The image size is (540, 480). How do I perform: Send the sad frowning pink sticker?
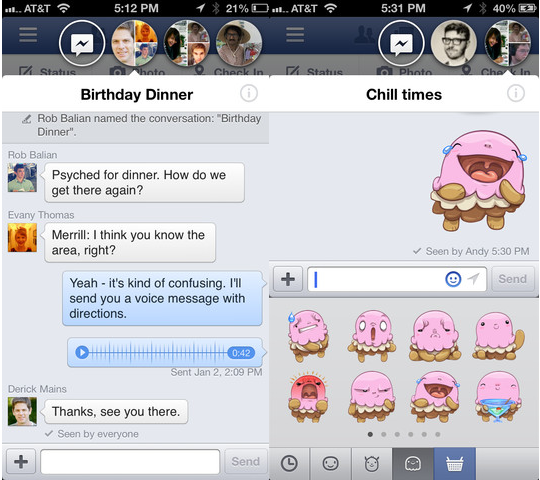point(435,336)
